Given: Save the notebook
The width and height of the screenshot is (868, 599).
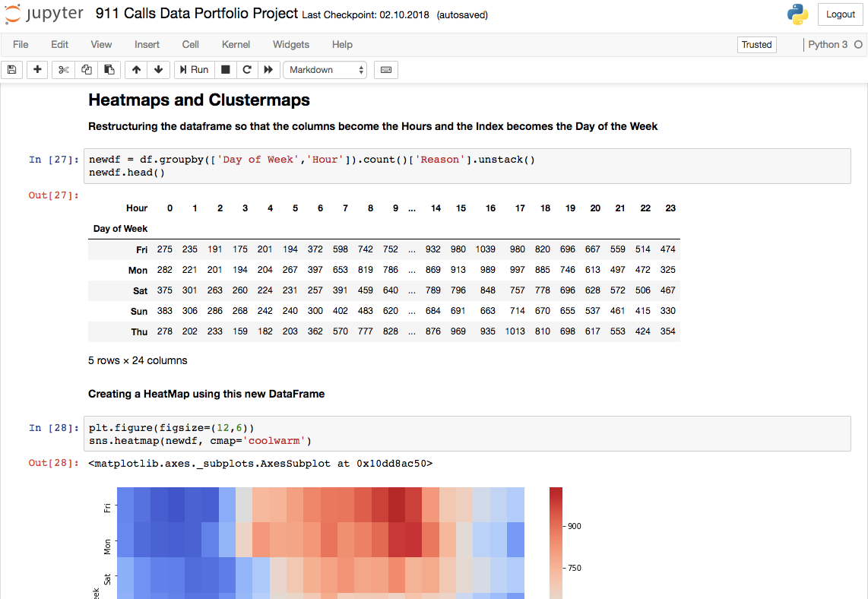Looking at the screenshot, I should (11, 69).
